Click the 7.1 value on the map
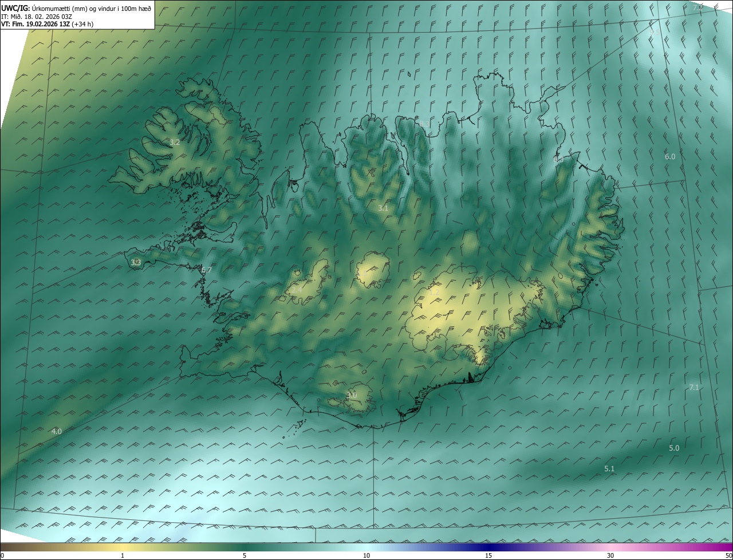The height and width of the screenshot is (560, 733). coord(693,388)
